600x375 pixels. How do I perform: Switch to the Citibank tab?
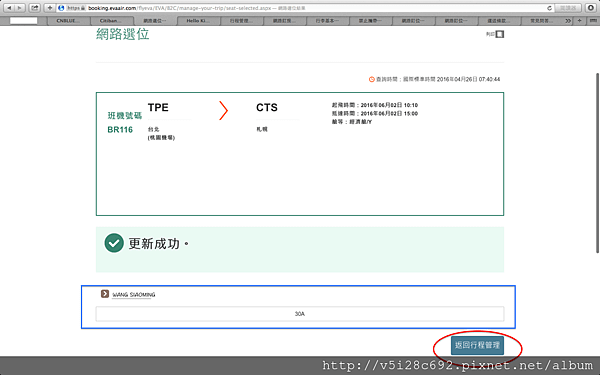click(111, 21)
